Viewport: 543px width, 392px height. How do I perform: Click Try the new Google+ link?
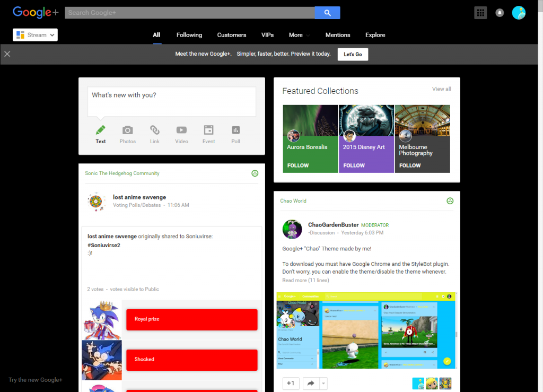[36, 380]
